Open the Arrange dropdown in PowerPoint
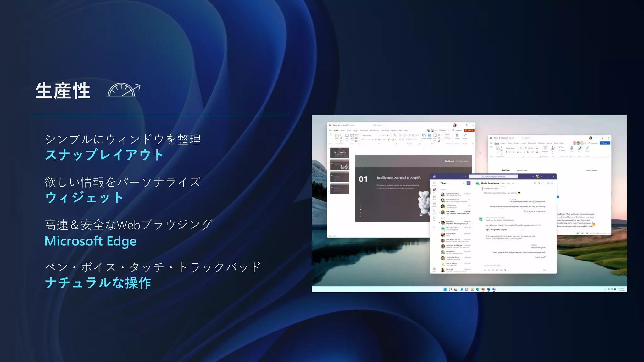The height and width of the screenshot is (362, 644). (429, 136)
